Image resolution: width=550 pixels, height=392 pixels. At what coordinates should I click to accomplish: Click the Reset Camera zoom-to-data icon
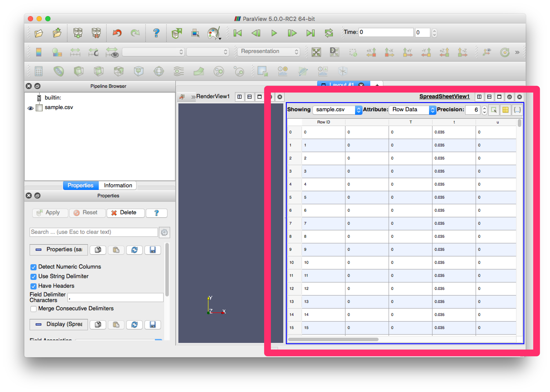click(x=316, y=52)
